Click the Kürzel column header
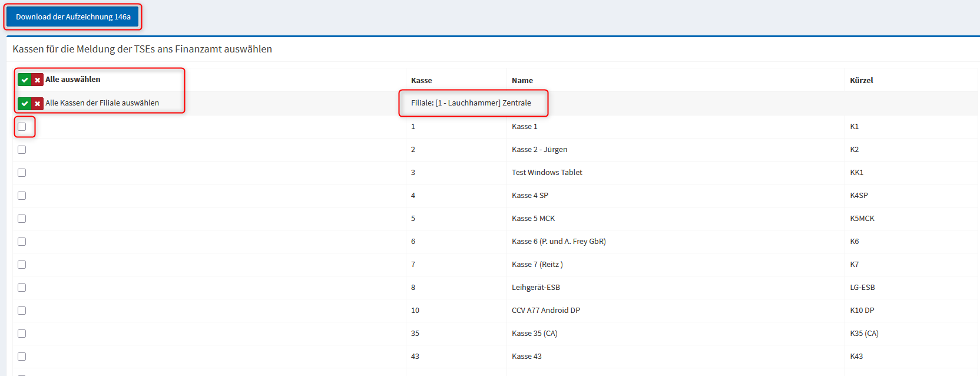 click(861, 81)
